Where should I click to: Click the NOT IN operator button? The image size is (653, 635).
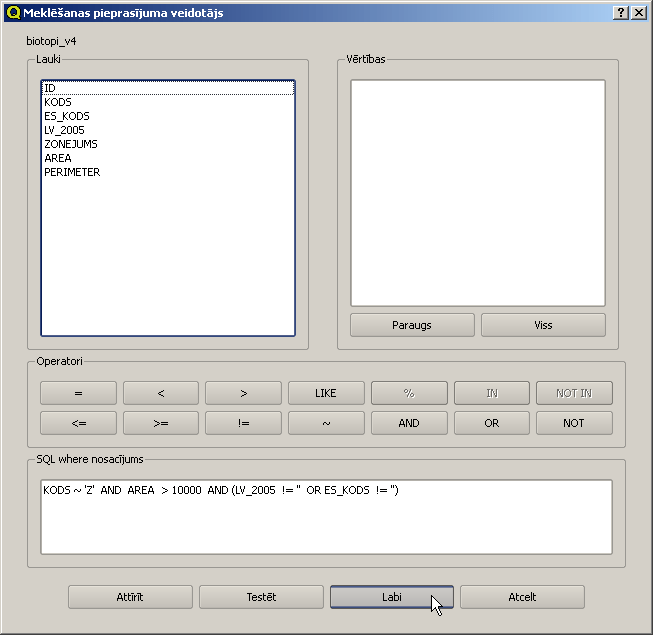coord(574,393)
